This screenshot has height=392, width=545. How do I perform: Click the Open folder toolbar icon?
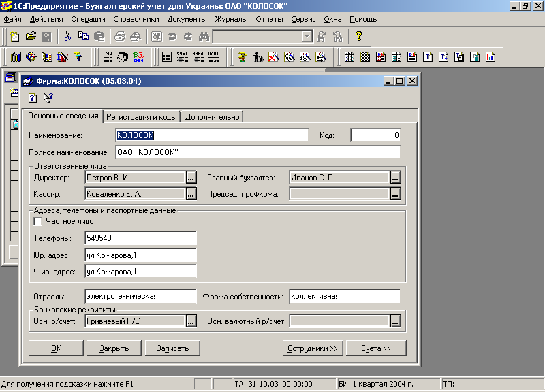(x=31, y=36)
